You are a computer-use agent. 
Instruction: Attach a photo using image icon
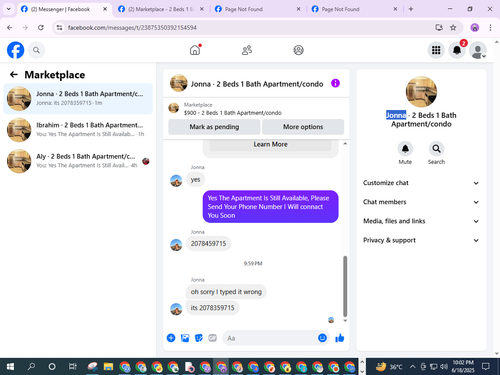(x=185, y=338)
